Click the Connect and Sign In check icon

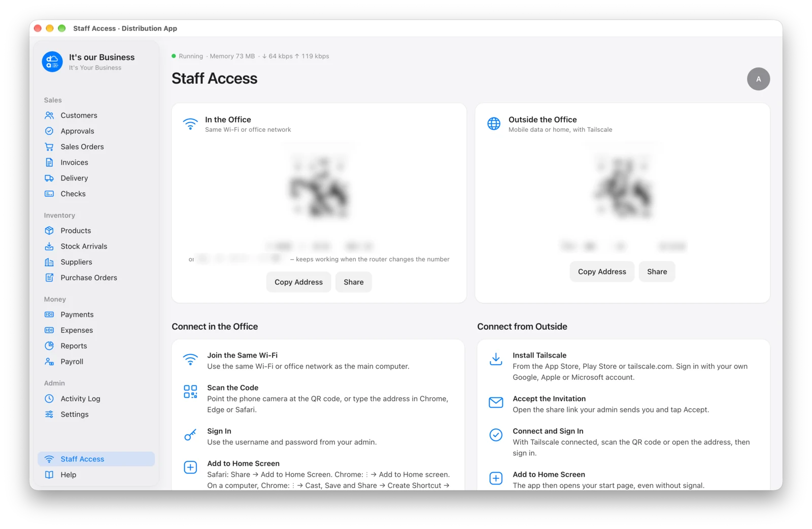[x=496, y=435]
